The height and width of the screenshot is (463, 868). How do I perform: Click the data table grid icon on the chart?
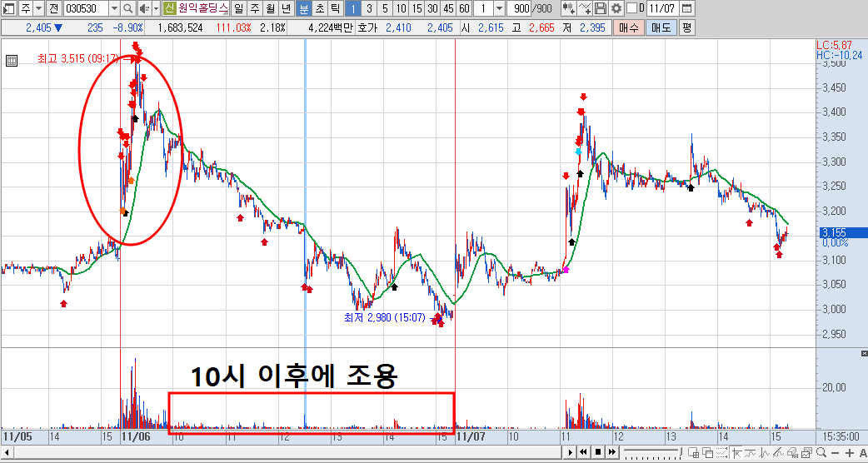click(12, 61)
